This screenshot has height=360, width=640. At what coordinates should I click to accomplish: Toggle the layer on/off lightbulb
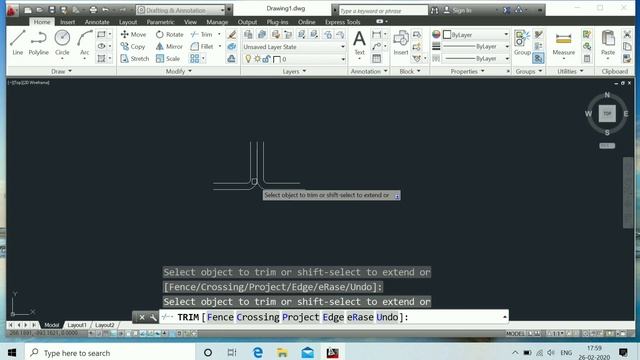[x=248, y=59]
